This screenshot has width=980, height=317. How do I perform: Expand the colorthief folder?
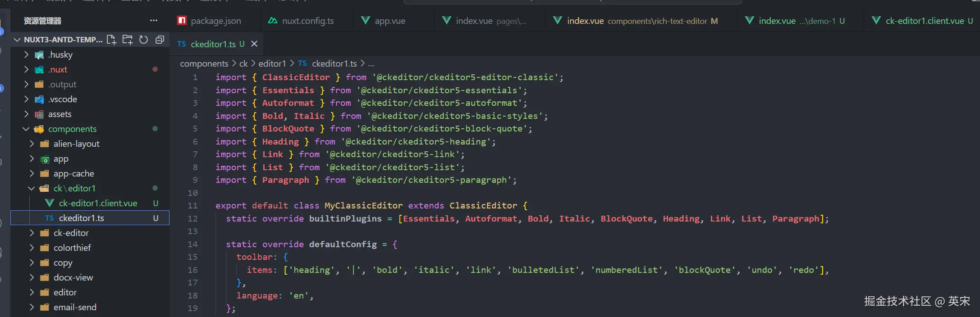click(32, 248)
